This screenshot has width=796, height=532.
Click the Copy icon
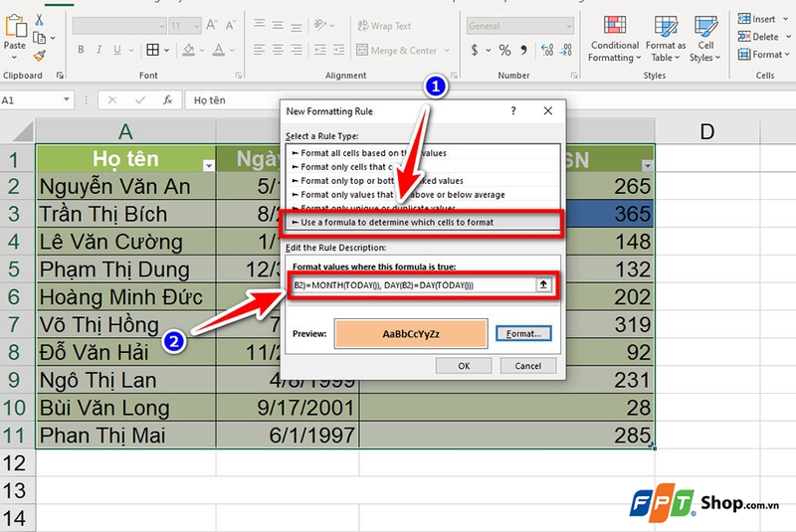[x=39, y=38]
